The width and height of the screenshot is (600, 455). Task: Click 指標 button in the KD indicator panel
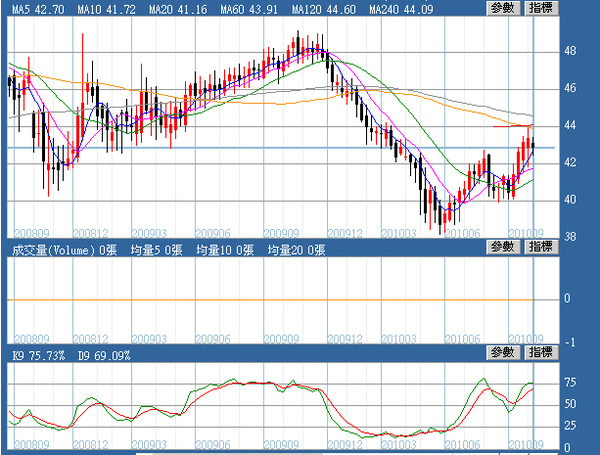click(543, 354)
